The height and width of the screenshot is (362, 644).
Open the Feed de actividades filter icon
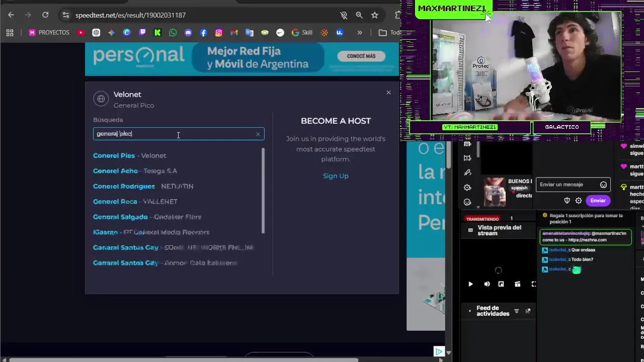[x=516, y=311]
